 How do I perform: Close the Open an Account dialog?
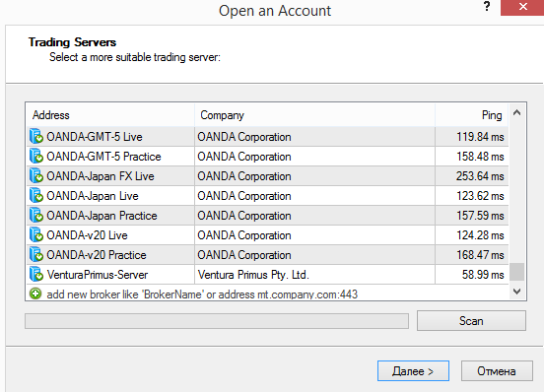523,7
